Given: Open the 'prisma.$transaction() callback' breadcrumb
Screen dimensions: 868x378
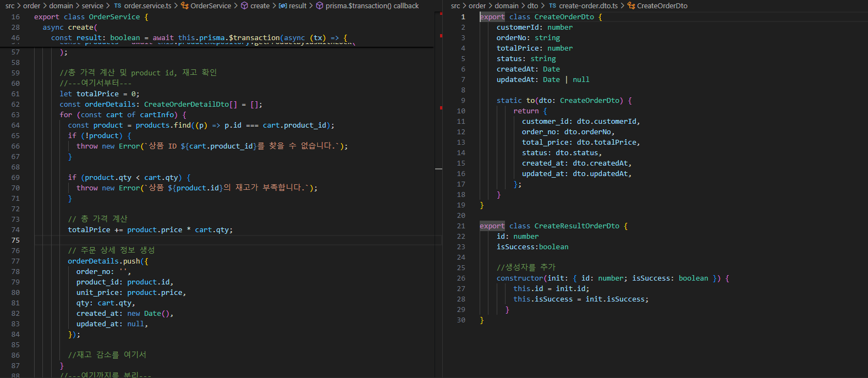Looking at the screenshot, I should tap(372, 6).
